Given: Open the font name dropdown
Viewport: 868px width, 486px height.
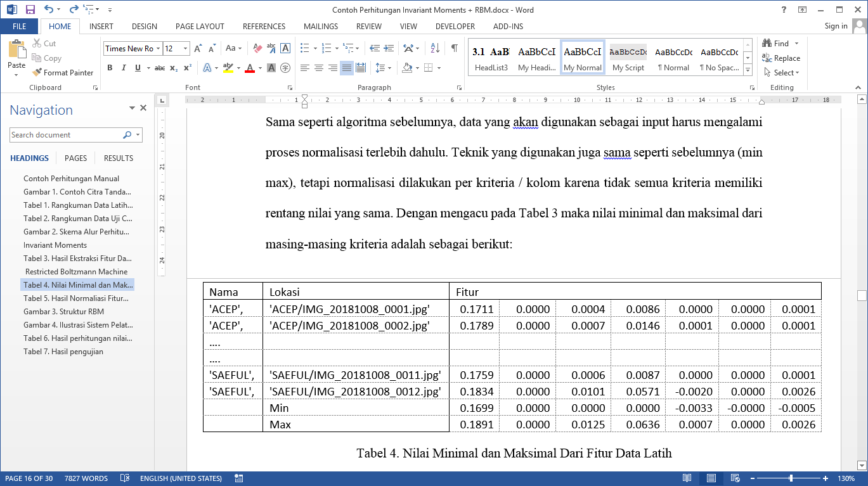Looking at the screenshot, I should point(158,49).
